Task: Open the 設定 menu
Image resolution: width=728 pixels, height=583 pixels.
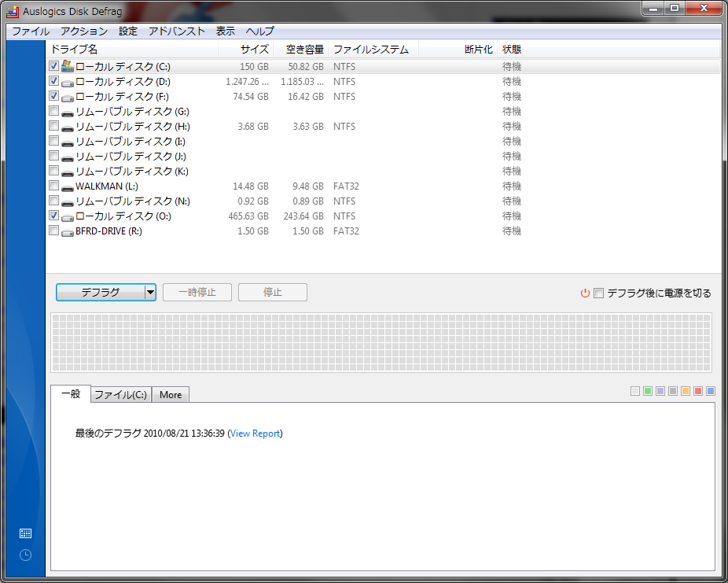Action: pos(128,31)
